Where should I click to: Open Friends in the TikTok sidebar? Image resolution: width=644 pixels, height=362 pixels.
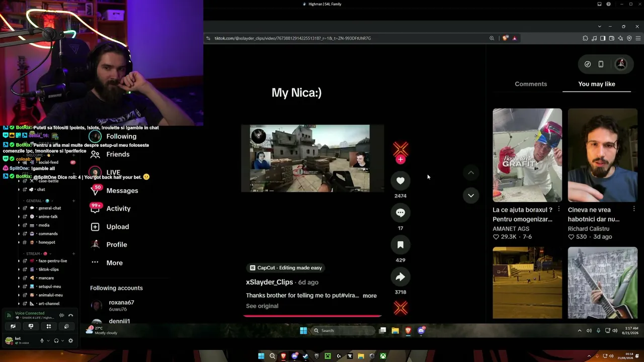pos(110,154)
